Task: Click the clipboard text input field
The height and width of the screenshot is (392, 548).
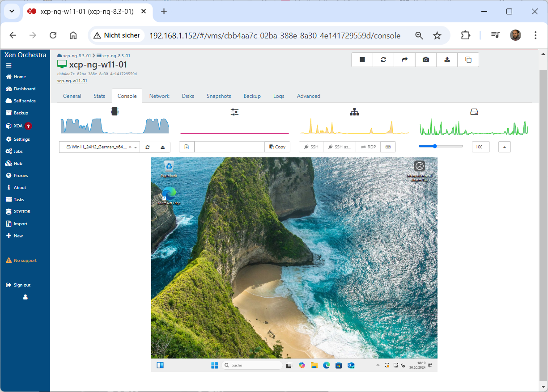Action: pyautogui.click(x=229, y=147)
